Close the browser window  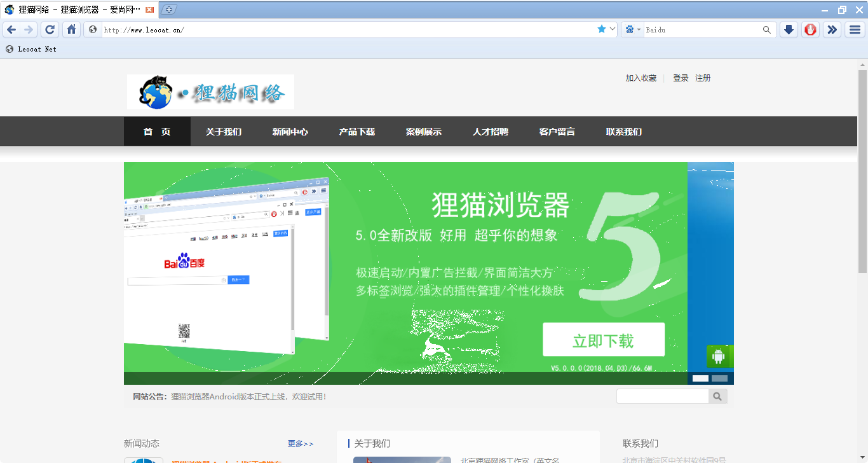click(x=859, y=10)
